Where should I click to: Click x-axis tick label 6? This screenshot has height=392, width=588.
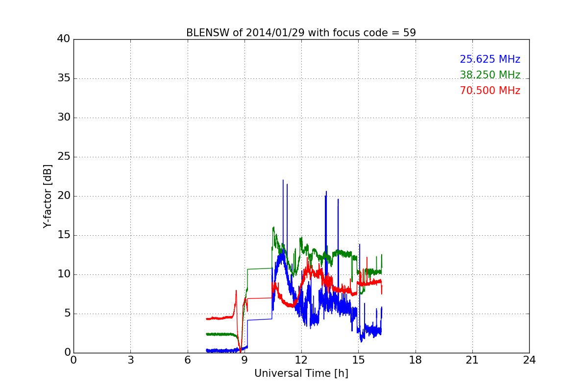click(187, 360)
